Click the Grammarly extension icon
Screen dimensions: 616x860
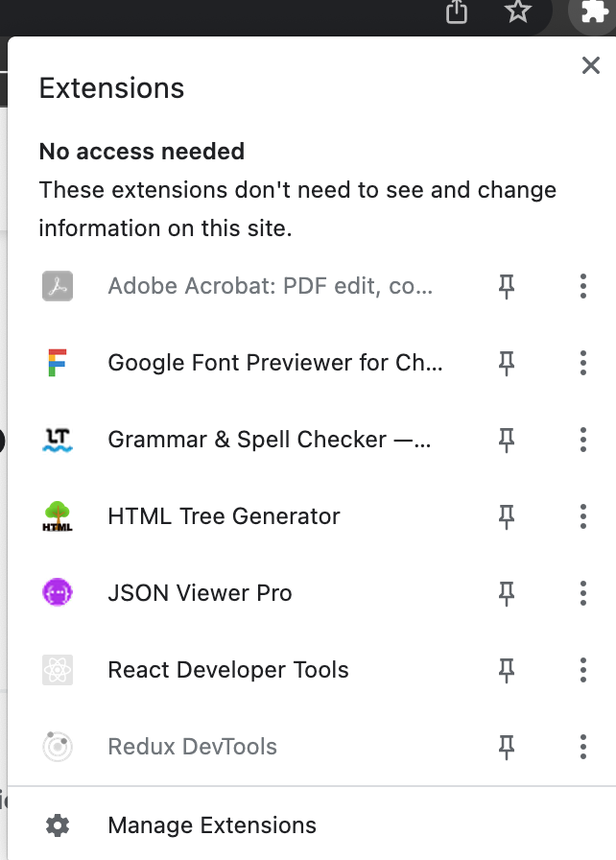tap(57, 440)
